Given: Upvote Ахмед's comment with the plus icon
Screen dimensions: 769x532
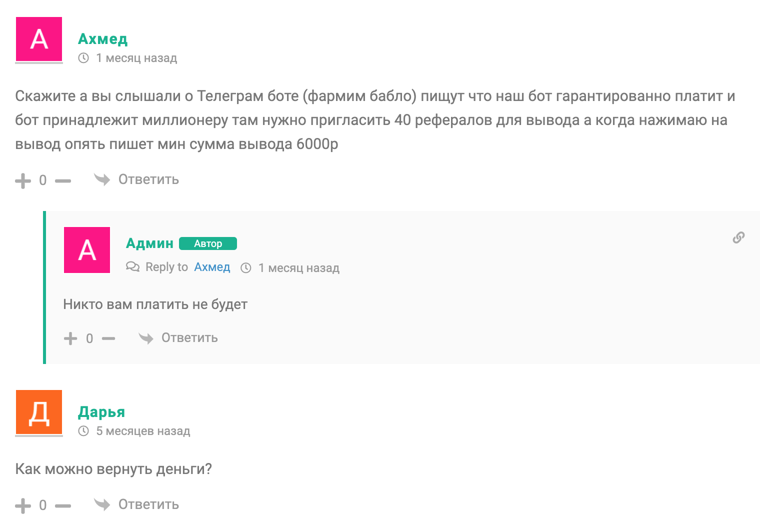Looking at the screenshot, I should 23,180.
